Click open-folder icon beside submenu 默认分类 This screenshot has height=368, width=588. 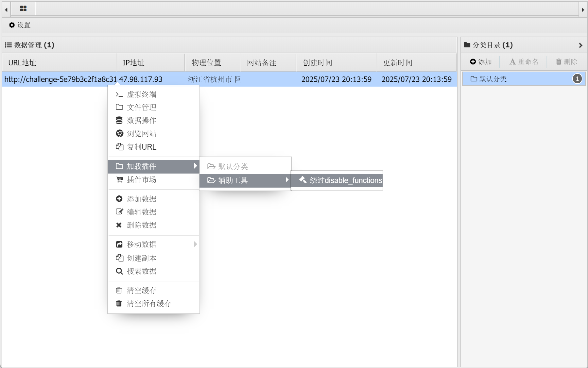coord(211,167)
